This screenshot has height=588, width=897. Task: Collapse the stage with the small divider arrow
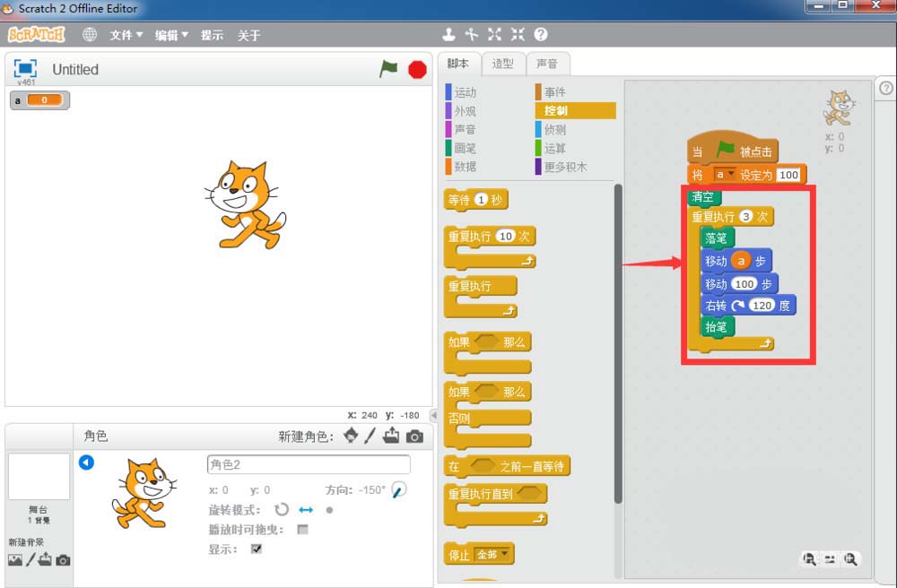(433, 415)
